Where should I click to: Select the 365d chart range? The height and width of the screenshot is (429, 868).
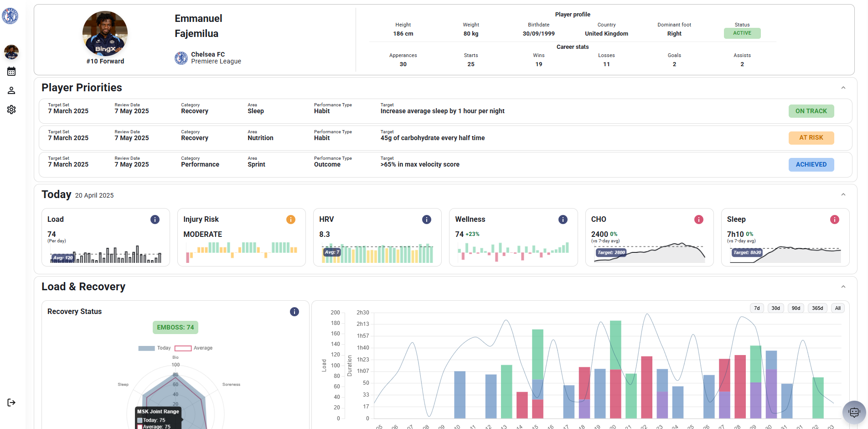click(x=817, y=308)
